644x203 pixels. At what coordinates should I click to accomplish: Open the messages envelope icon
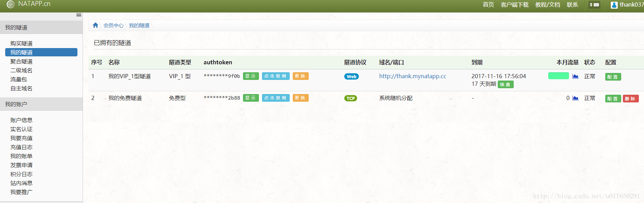click(594, 5)
